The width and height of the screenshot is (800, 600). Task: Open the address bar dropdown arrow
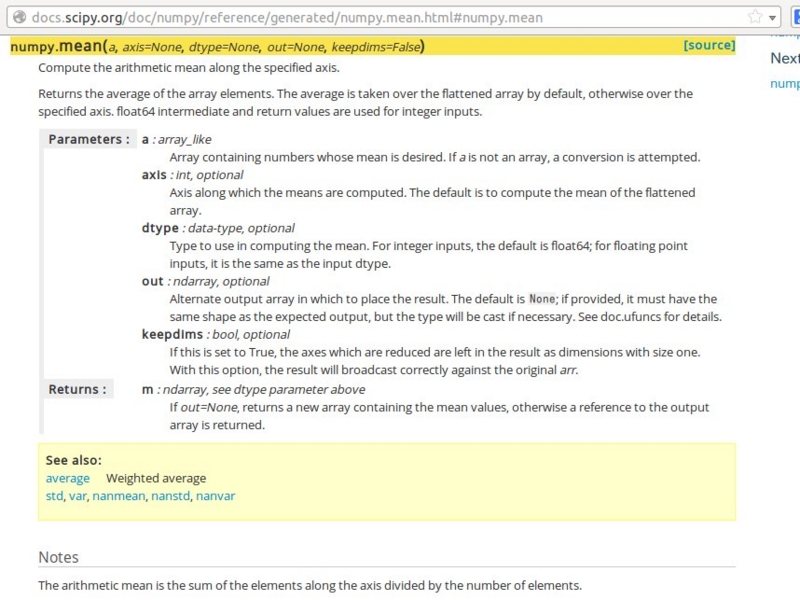coord(772,18)
